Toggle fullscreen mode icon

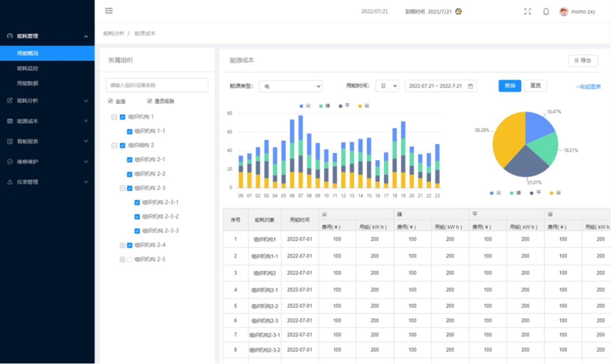click(x=527, y=11)
